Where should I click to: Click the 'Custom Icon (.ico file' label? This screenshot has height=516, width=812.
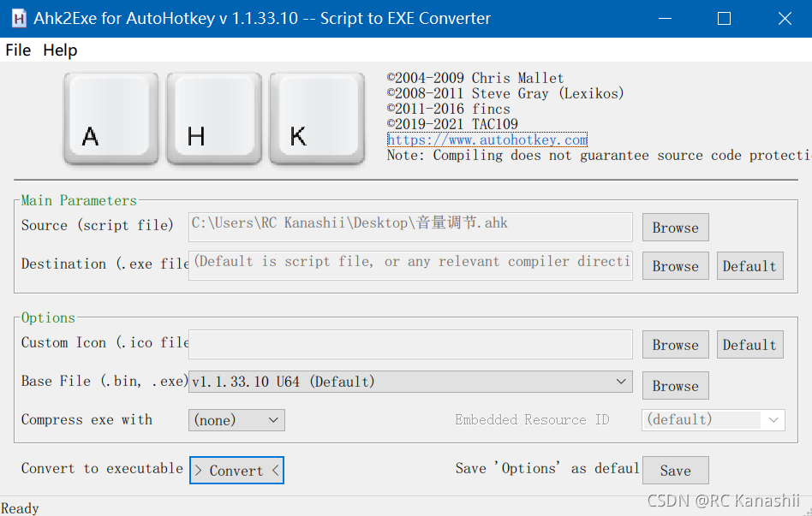pos(104,342)
